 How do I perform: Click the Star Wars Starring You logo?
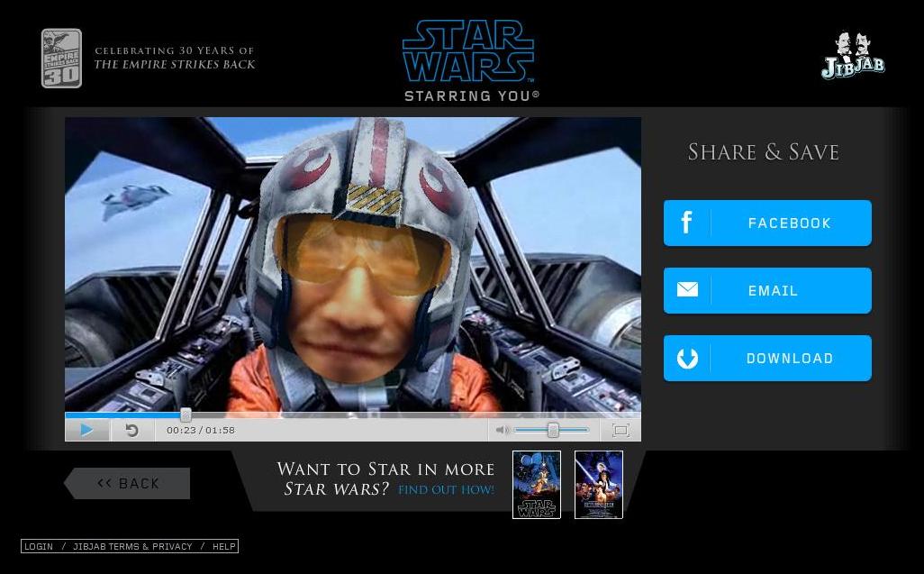[x=470, y=60]
